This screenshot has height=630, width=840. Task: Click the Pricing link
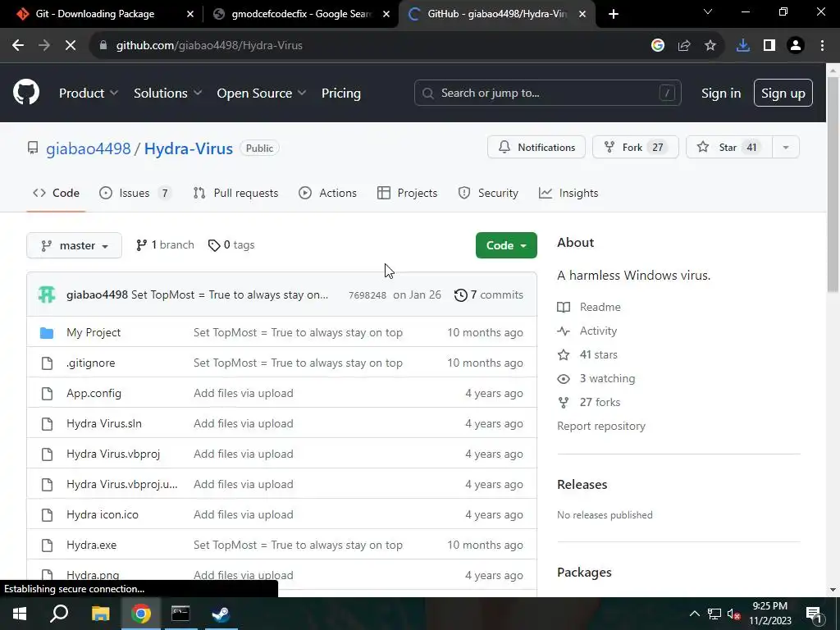340,94
